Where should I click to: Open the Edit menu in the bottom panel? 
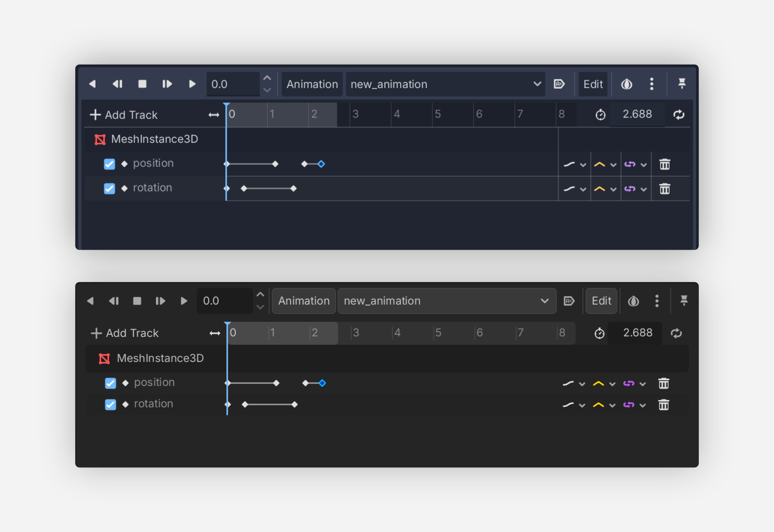(x=601, y=301)
